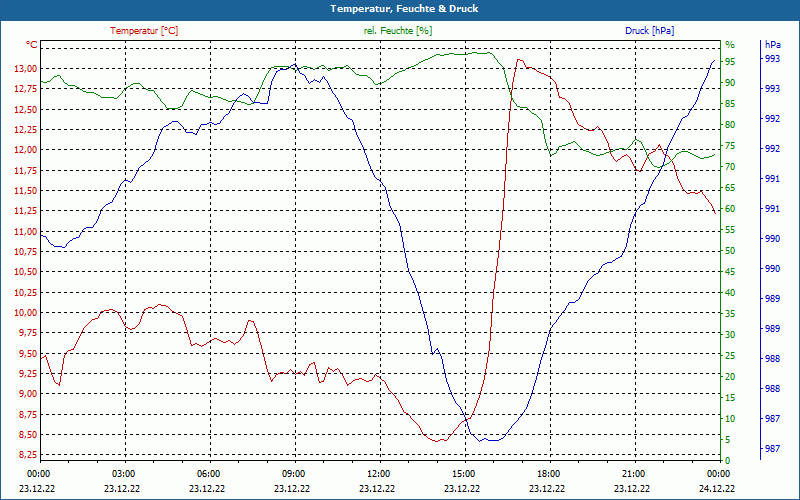This screenshot has width=800, height=500.
Task: Click temperature axis value "9,75"
Action: click(26, 333)
